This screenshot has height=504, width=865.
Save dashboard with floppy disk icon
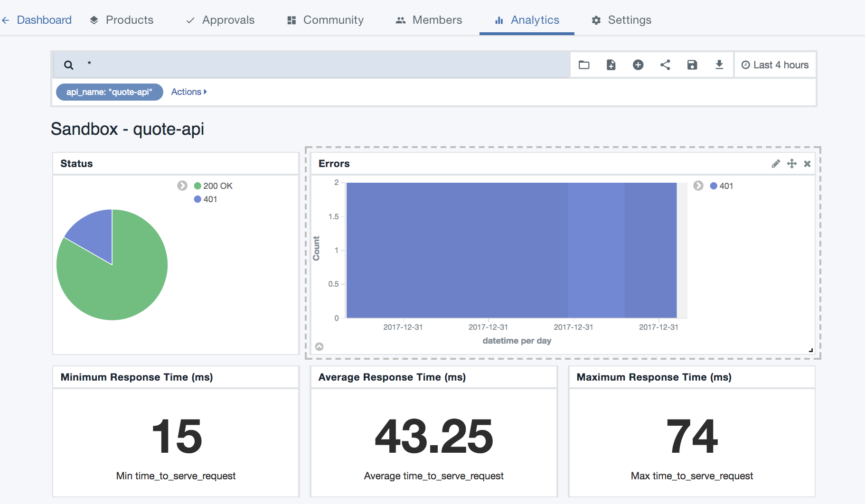(692, 65)
